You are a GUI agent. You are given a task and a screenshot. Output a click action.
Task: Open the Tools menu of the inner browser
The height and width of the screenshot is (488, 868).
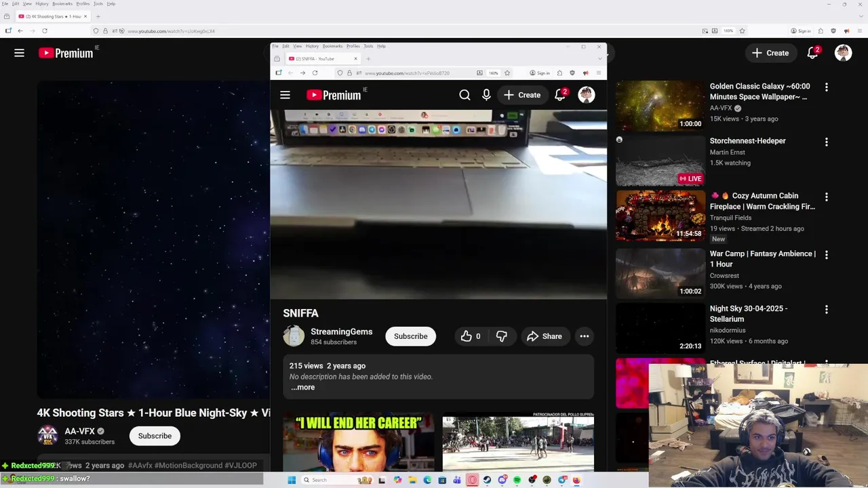click(368, 46)
